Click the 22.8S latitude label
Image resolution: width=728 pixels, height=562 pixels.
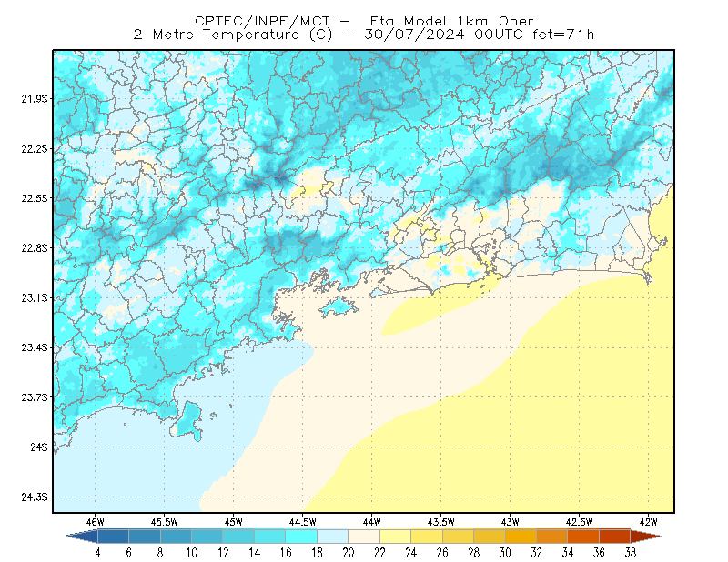click(34, 248)
